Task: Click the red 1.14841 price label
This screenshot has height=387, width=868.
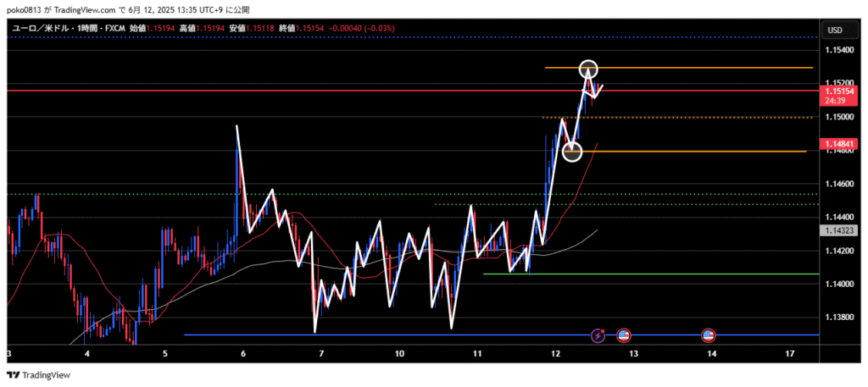Action: pos(837,145)
